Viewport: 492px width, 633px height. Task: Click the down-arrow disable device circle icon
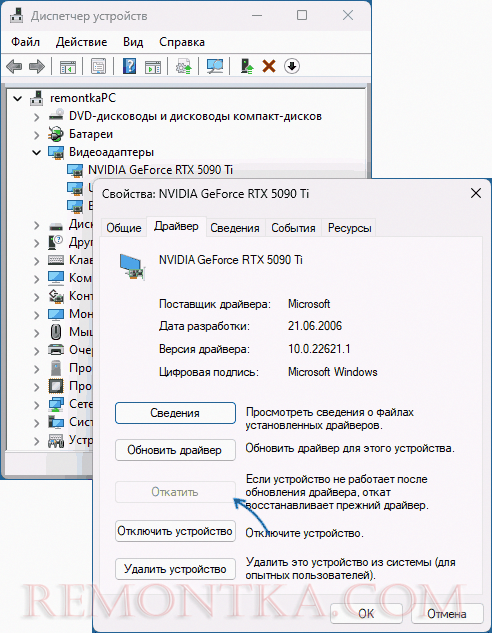point(292,66)
